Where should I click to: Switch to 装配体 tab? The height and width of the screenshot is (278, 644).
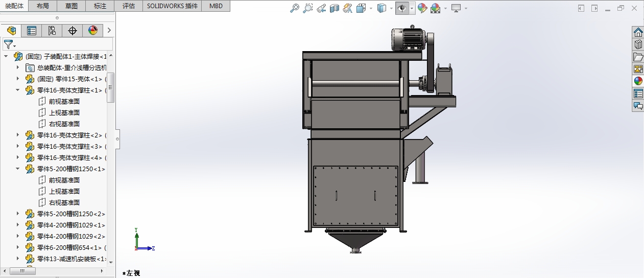tap(14, 6)
